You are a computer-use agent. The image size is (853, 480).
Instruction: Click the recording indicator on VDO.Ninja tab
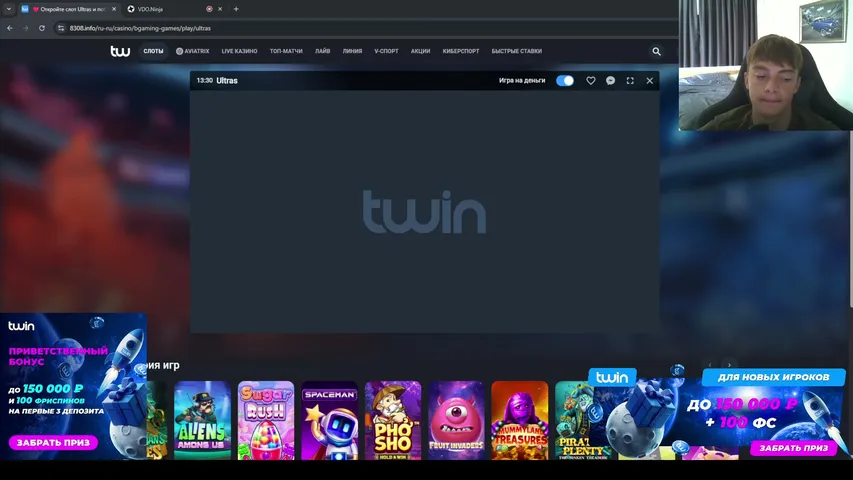[209, 9]
